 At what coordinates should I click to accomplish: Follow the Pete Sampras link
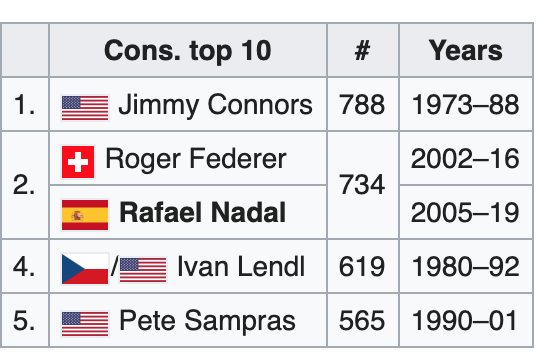(x=207, y=321)
